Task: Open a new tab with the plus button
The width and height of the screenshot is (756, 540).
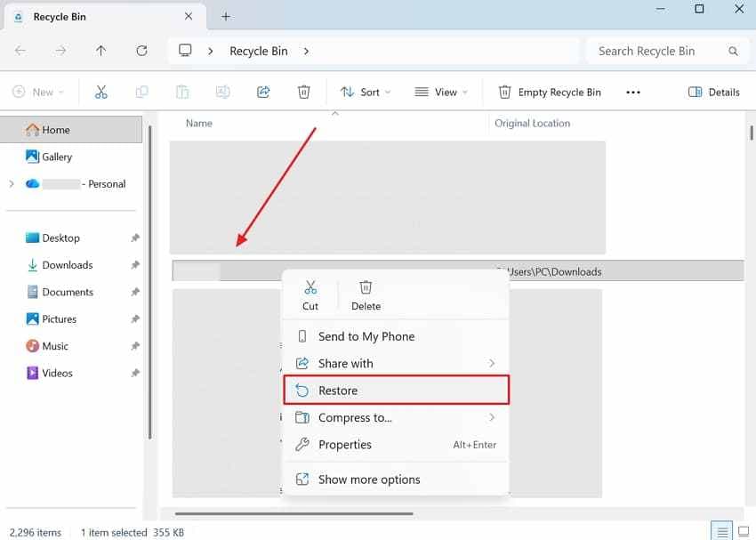Action: (x=226, y=16)
